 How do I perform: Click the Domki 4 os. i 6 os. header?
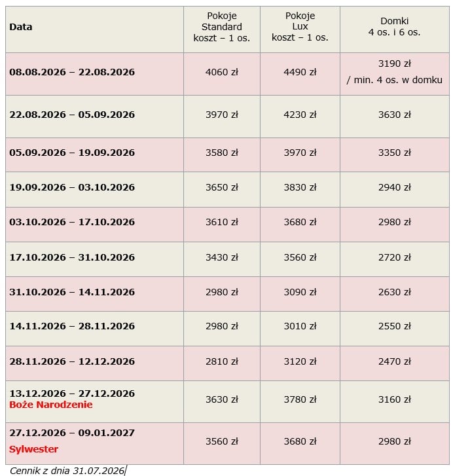395,26
